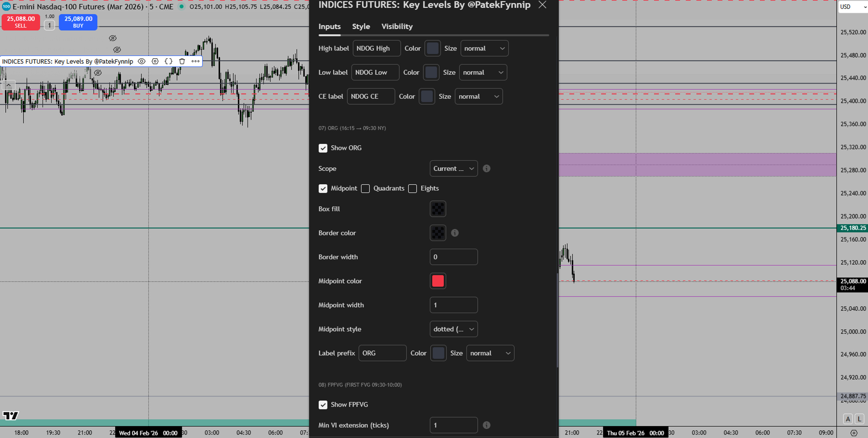Click the Wed 04 Feb '26 time label
The image size is (868, 438).
[x=149, y=433]
